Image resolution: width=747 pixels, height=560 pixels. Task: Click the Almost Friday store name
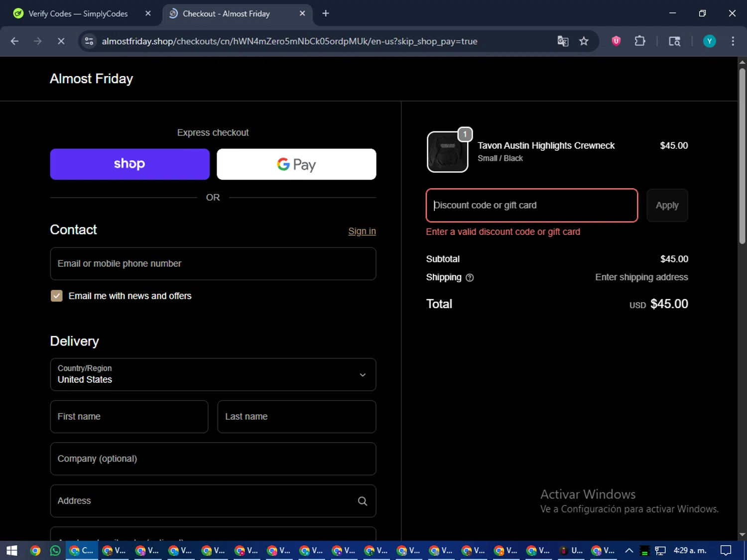(91, 79)
